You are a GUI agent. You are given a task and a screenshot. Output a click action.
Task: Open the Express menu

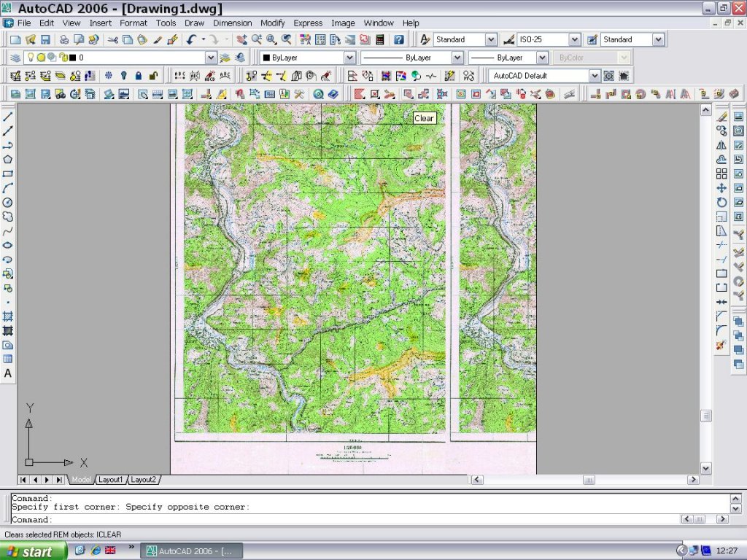tap(308, 23)
